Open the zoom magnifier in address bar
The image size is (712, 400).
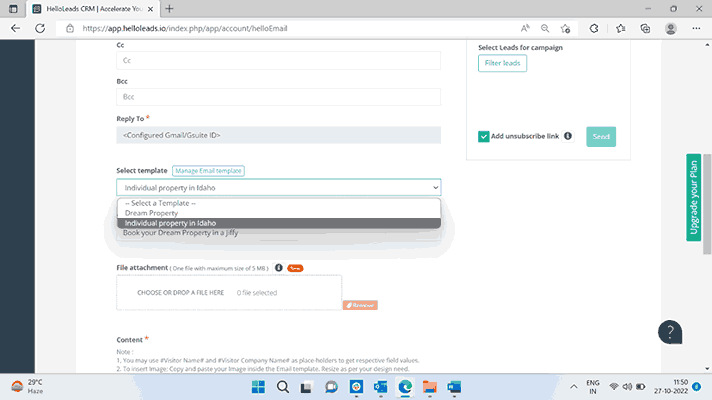(x=545, y=28)
